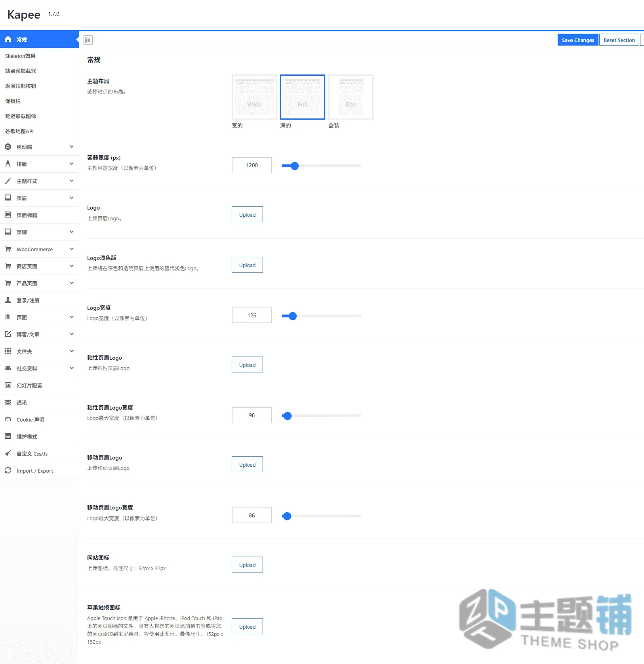Click the expand-all options icon in toolbar
Screen dimensions: 644x664
[88, 40]
